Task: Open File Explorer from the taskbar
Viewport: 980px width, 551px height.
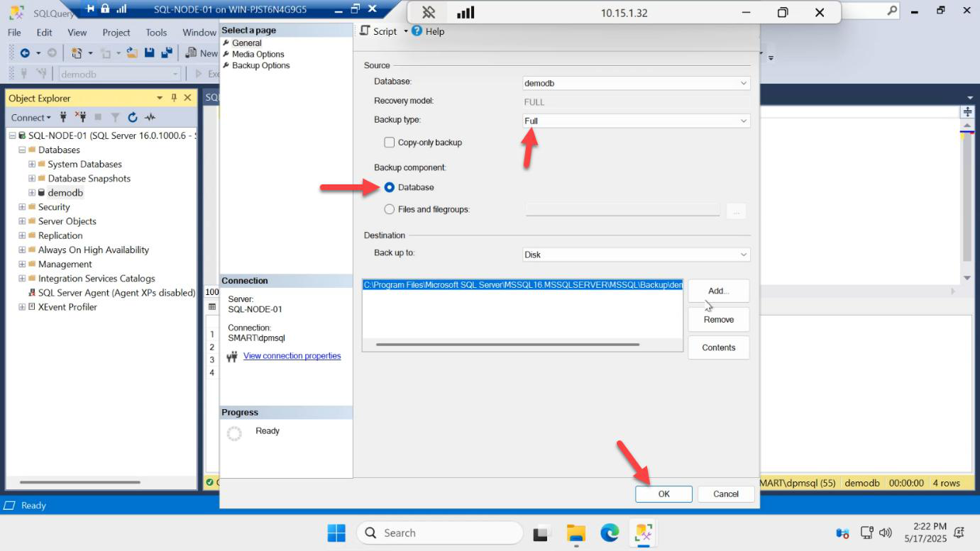Action: tap(576, 533)
